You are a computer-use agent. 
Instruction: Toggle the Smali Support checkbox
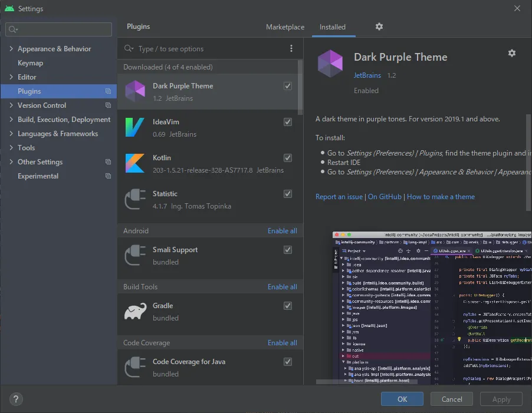pyautogui.click(x=288, y=250)
